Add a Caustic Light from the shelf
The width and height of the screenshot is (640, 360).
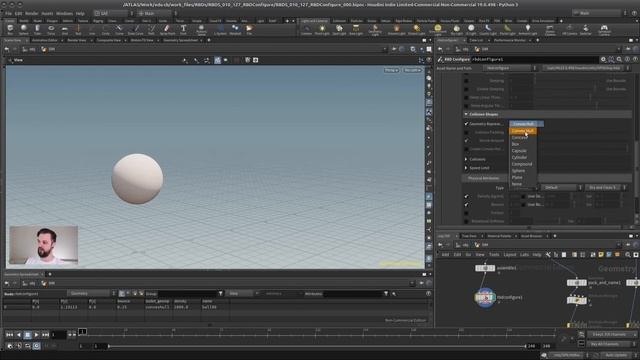coord(488,29)
